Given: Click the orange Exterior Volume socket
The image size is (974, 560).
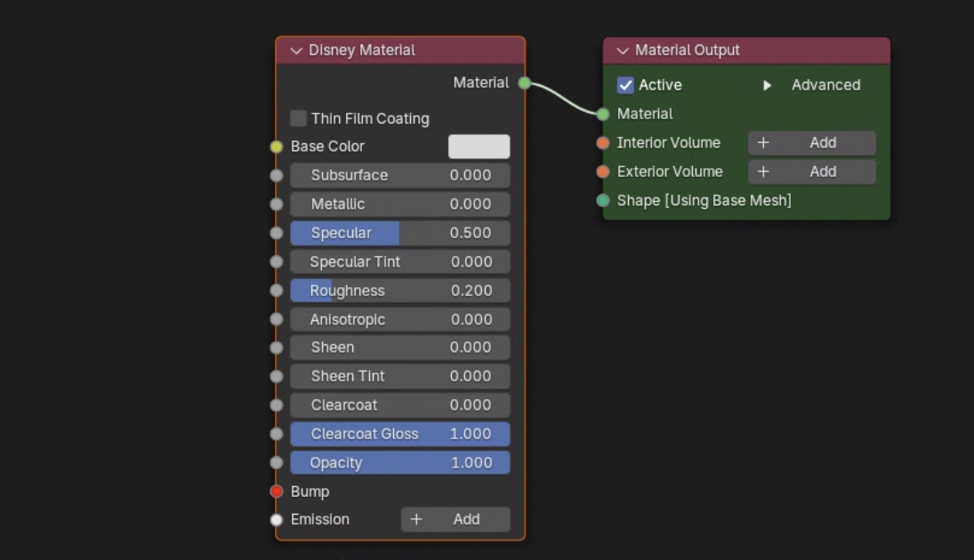Looking at the screenshot, I should (x=603, y=172).
